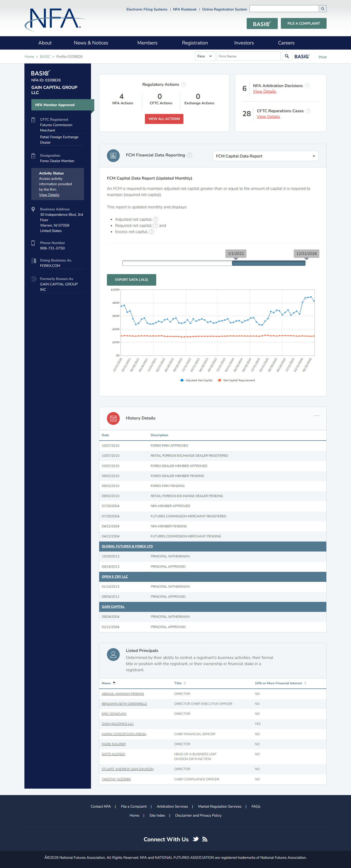Click the Adjusted net capital help icon
Image resolution: width=351 pixels, height=868 pixels.
pos(156,219)
